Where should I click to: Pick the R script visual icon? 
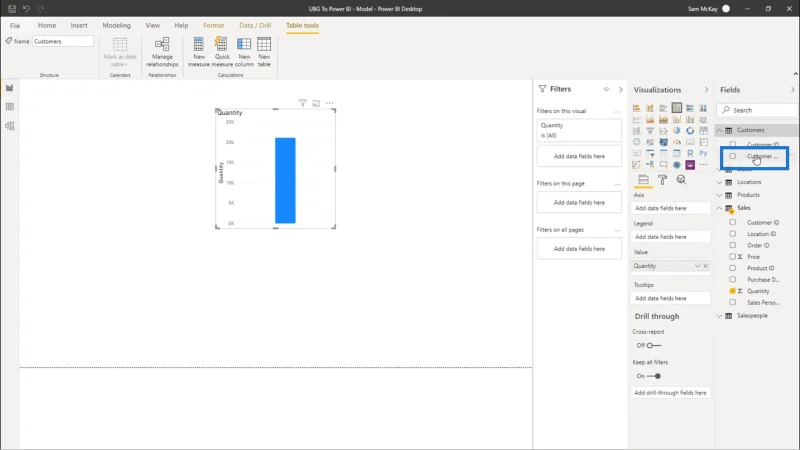click(x=690, y=154)
